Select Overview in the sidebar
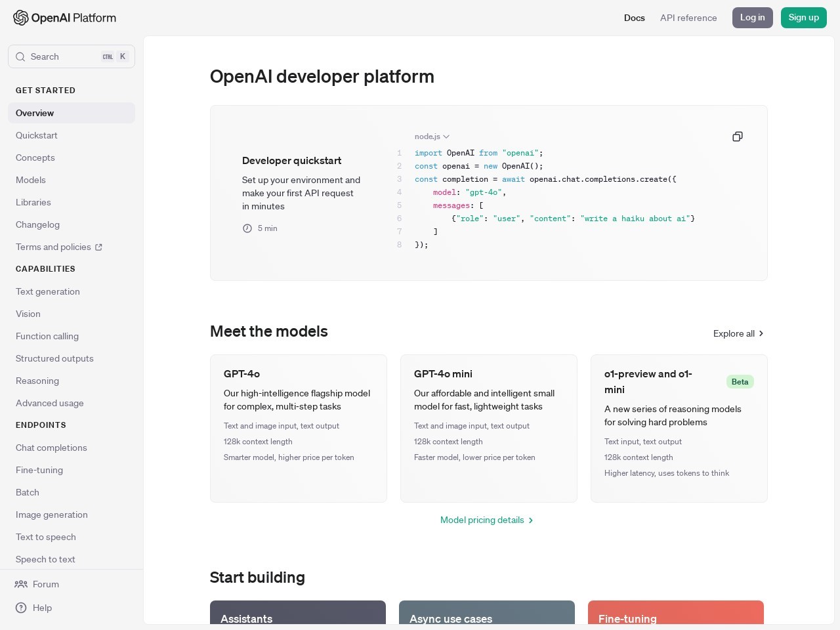The width and height of the screenshot is (840, 630). point(72,113)
